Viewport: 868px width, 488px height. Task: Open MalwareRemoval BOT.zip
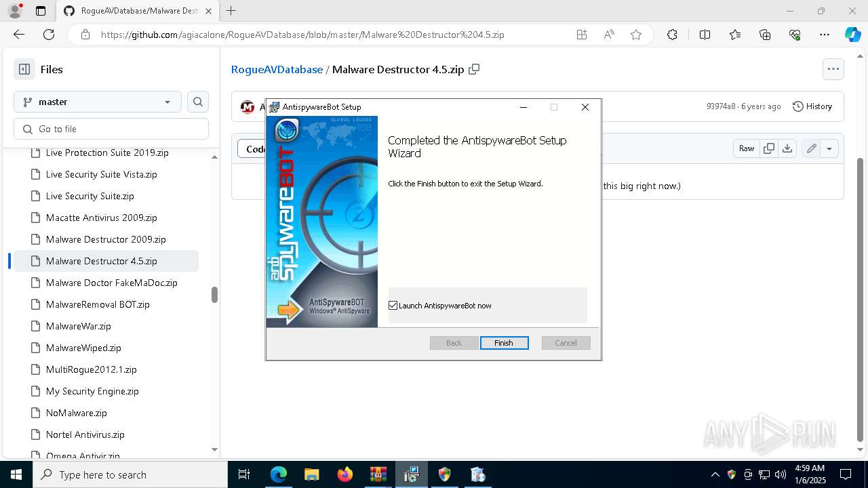coord(98,304)
